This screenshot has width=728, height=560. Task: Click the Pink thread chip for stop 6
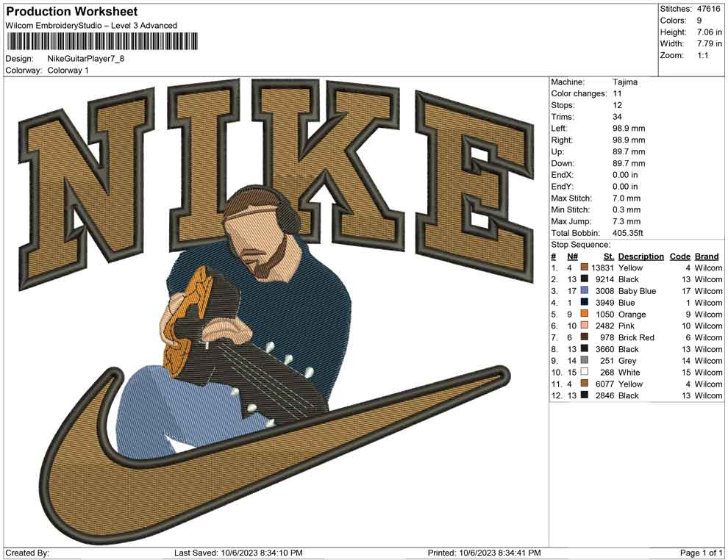tap(583, 326)
